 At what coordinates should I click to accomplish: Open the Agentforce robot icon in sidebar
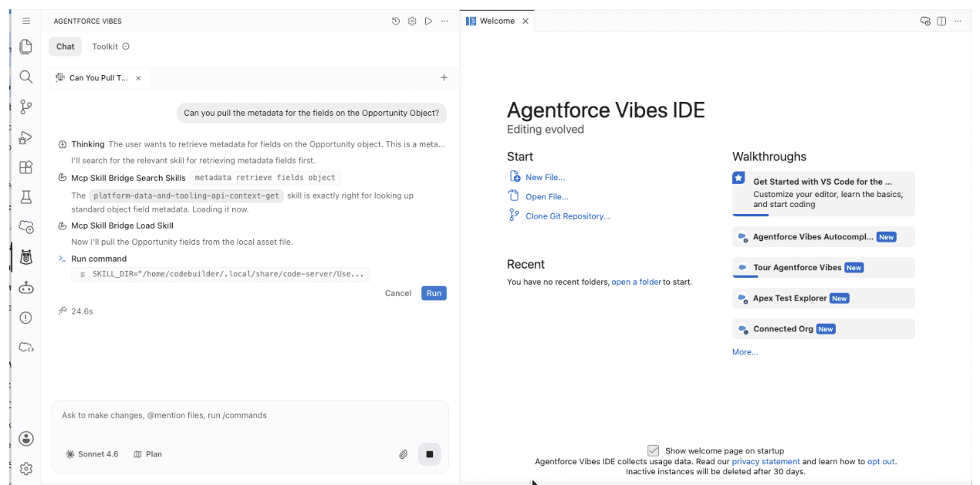[x=26, y=287]
